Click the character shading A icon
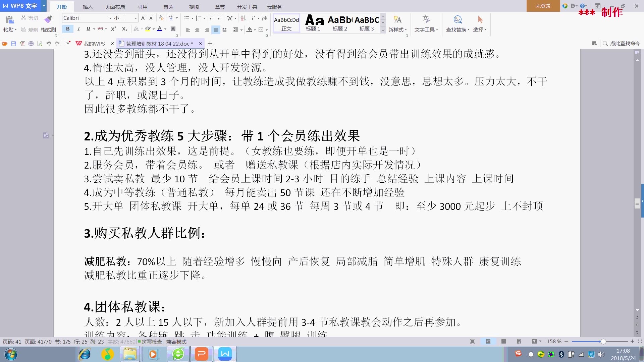644x362 pixels. 173,29
